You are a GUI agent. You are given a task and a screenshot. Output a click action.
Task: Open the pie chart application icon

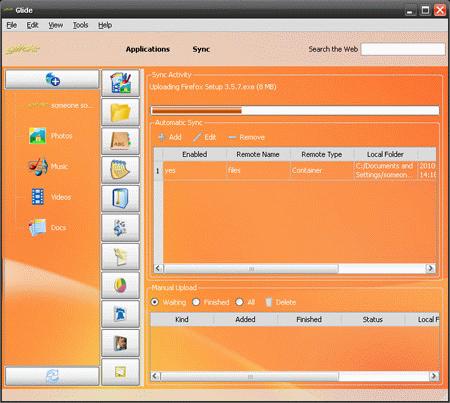pyautogui.click(x=120, y=285)
